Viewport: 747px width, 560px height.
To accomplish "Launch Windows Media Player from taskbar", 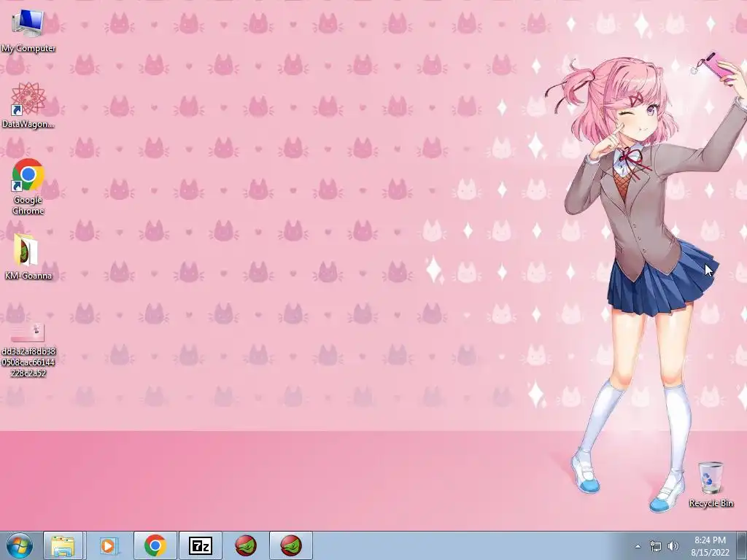I will click(108, 545).
